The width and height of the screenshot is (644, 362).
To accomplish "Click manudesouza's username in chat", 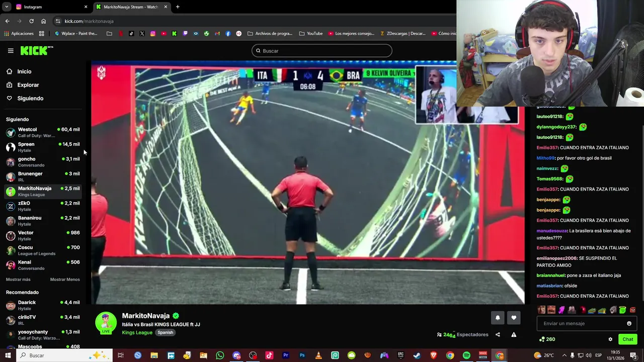I will click(x=551, y=231).
